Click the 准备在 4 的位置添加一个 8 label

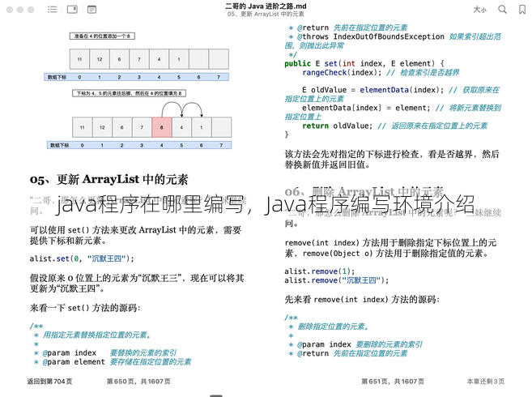tap(102, 36)
